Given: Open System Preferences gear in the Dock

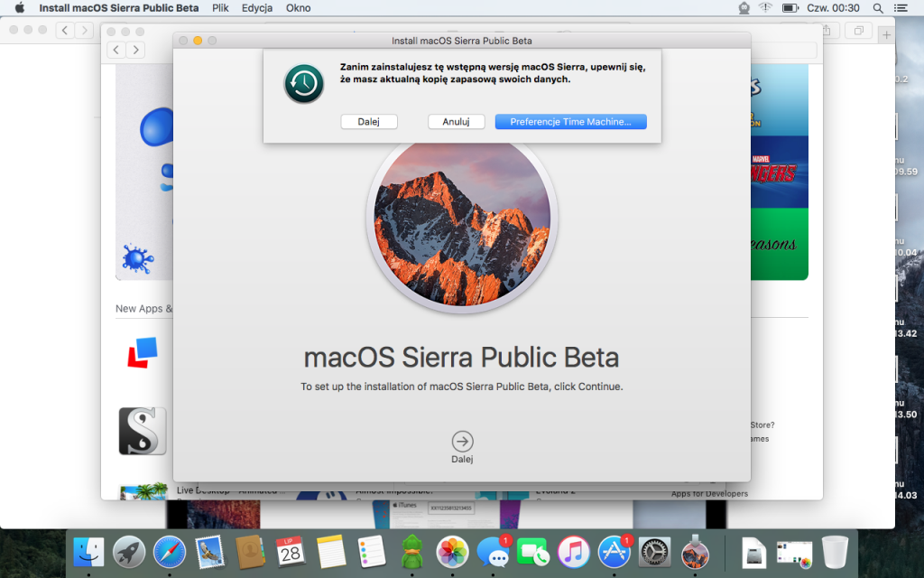Looking at the screenshot, I should tap(655, 553).
